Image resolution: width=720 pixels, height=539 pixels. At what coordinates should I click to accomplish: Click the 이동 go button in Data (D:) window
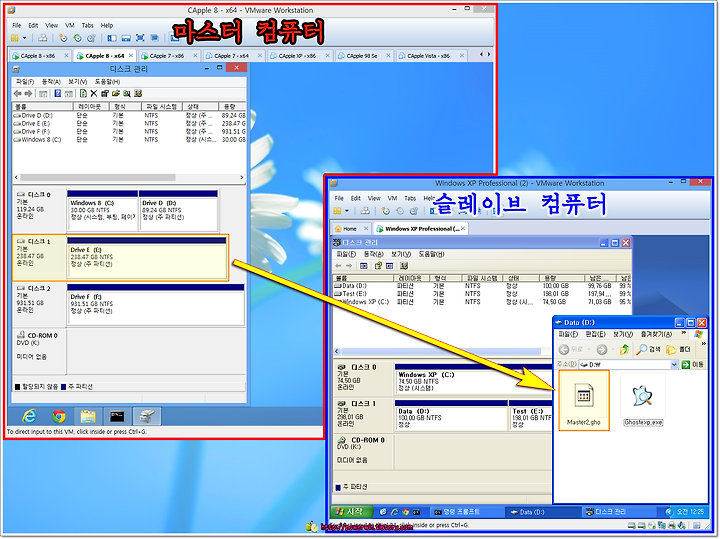click(693, 365)
